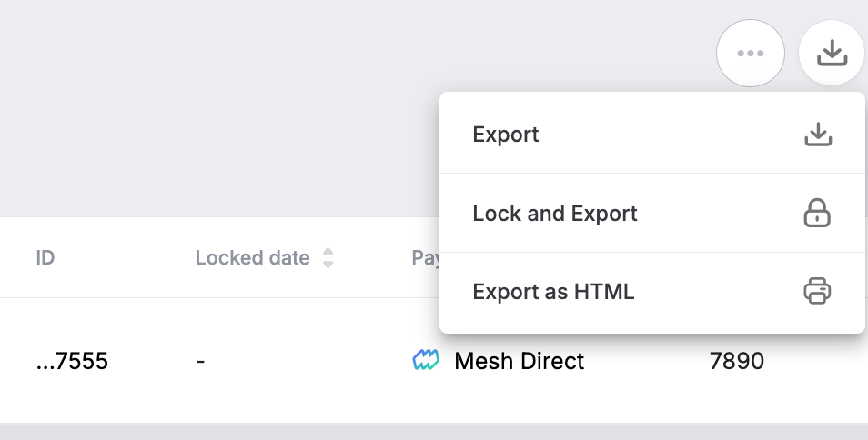Click the sort-ascending arrow on Locked date
The width and height of the screenshot is (868, 440).
click(x=328, y=252)
